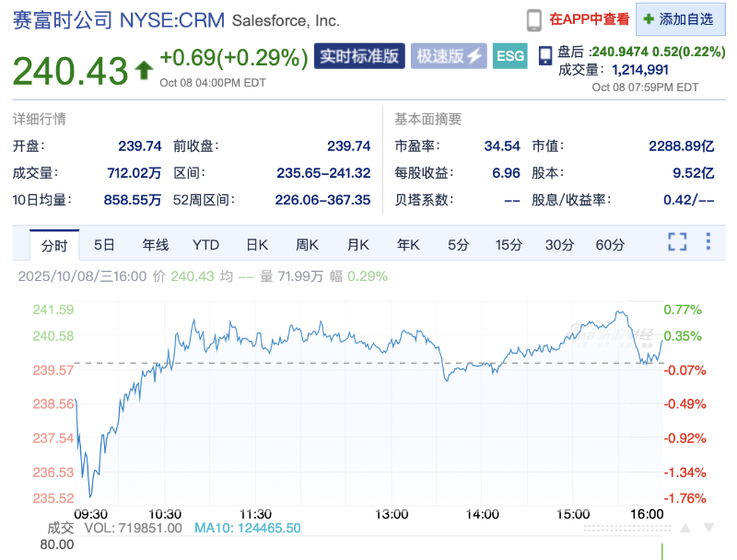The height and width of the screenshot is (560, 737).
Task: Click the down-triangle below the chart
Action: point(708,528)
